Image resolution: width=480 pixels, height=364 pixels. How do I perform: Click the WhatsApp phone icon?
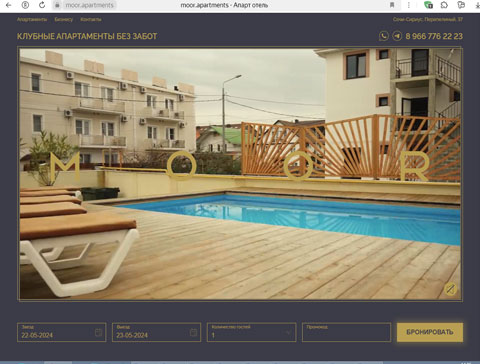click(x=384, y=36)
